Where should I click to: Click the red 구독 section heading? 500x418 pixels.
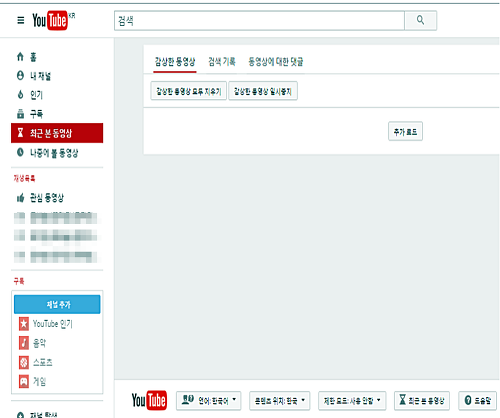point(19,281)
